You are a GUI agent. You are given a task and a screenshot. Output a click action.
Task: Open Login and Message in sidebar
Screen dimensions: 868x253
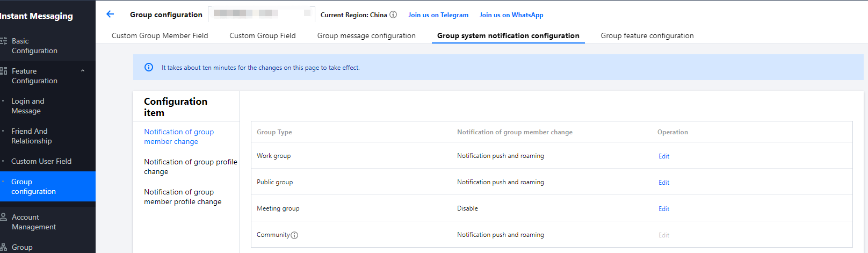(x=28, y=106)
